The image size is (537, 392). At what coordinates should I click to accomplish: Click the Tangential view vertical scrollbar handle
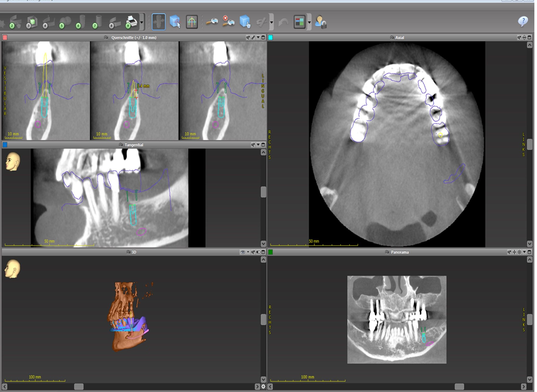pyautogui.click(x=263, y=192)
